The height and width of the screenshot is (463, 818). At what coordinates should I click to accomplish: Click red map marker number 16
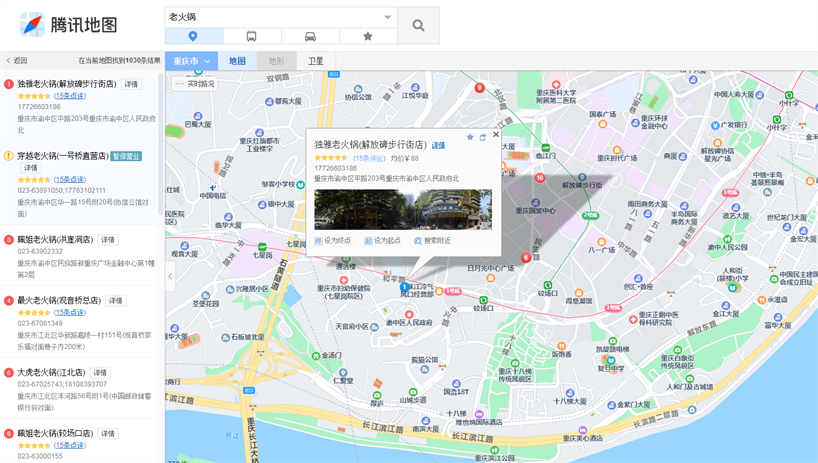click(x=540, y=178)
